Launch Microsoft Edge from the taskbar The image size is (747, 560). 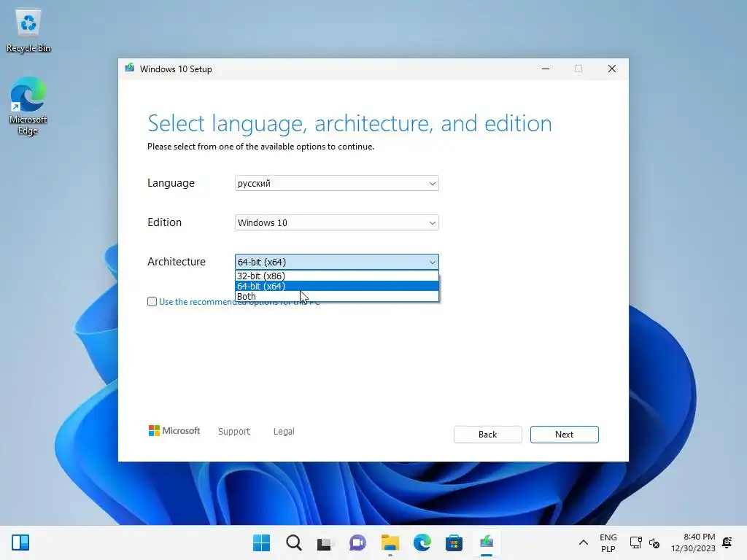422,542
